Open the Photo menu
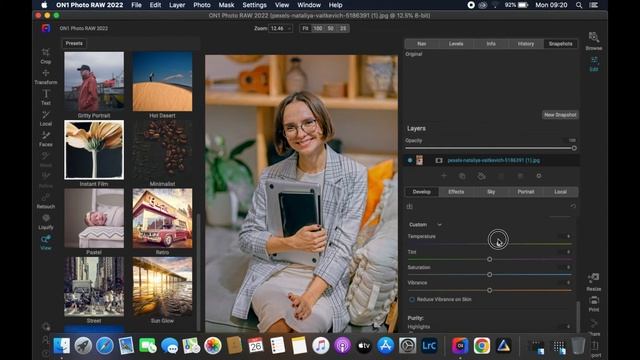 tap(202, 5)
